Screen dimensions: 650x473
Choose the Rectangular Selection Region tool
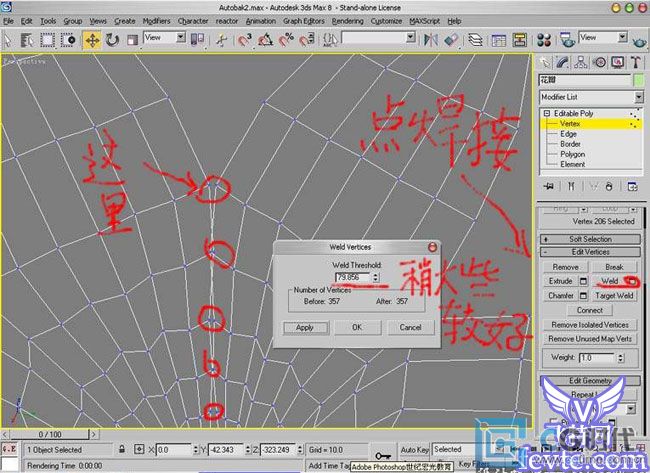point(47,40)
